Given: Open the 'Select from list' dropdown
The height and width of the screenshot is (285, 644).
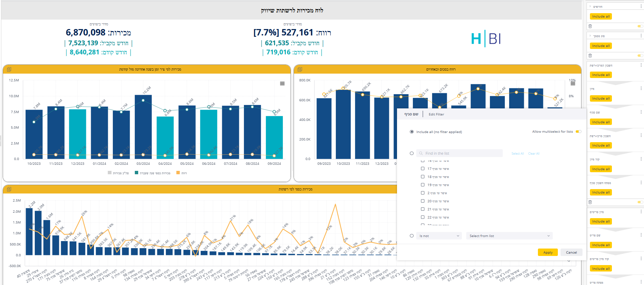Looking at the screenshot, I should pos(509,236).
